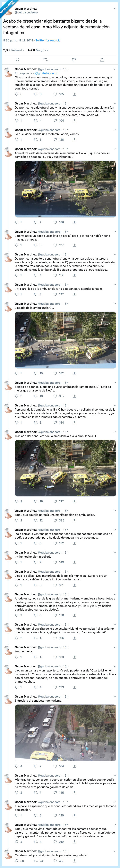Retweet the 'Traslado del conductor' tweet with 19 retweets
This screenshot has width=120, height=868.
36,501
